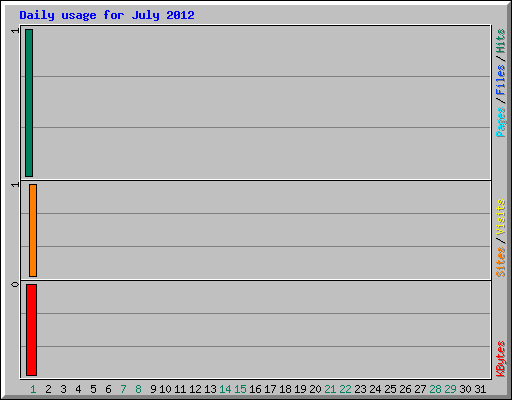This screenshot has height=400, width=512.
Task: Click the yellow 'Visits' legend label
Action: click(x=501, y=217)
